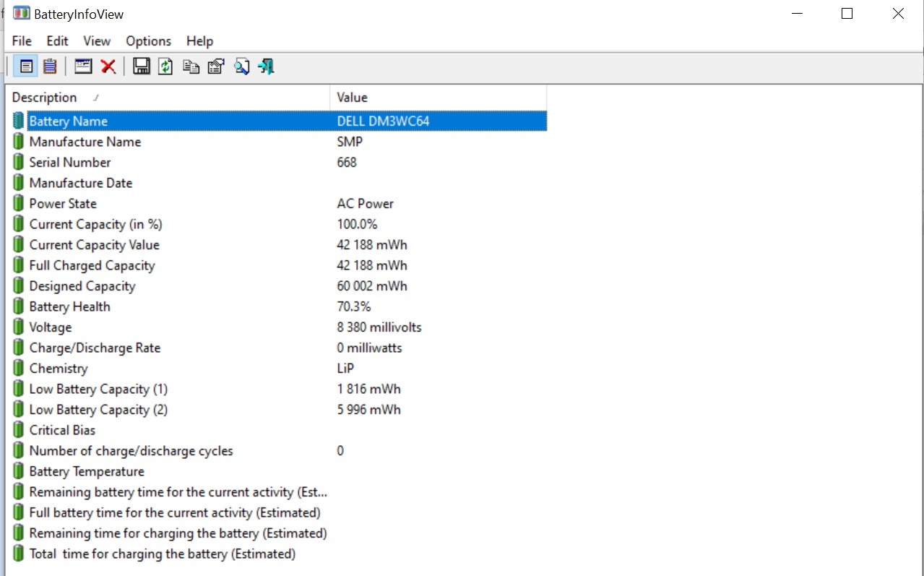Show the battery log clipboard icon
This screenshot has height=576, width=924.
point(50,67)
